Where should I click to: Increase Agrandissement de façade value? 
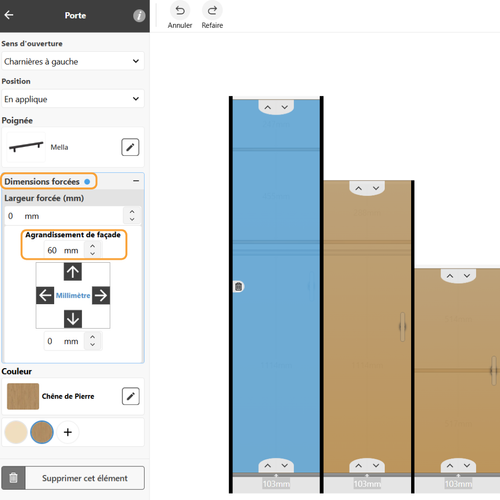[93, 246]
